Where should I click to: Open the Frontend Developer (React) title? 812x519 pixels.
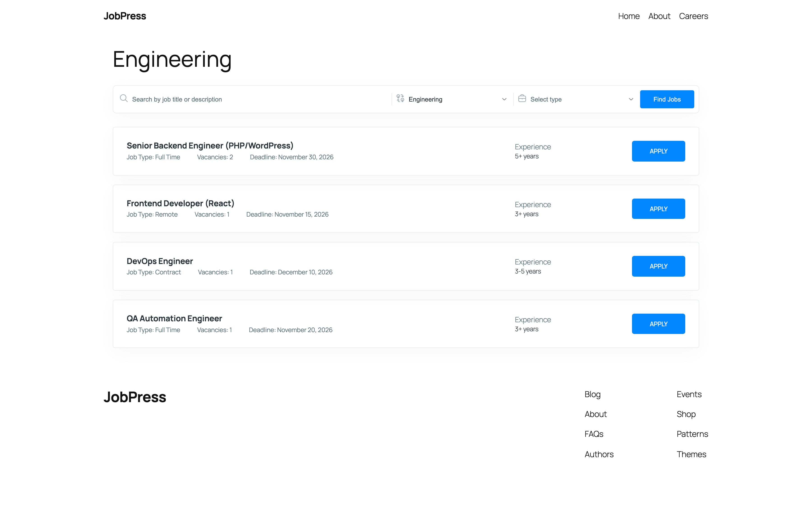click(180, 204)
